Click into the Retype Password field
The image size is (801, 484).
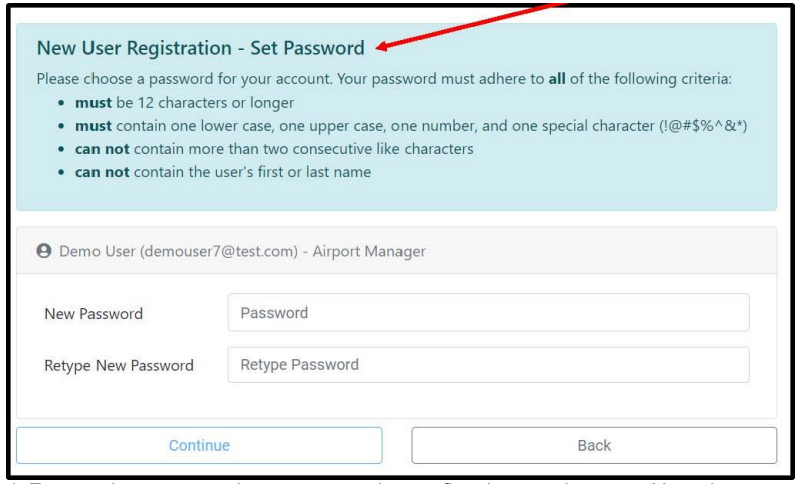point(488,365)
